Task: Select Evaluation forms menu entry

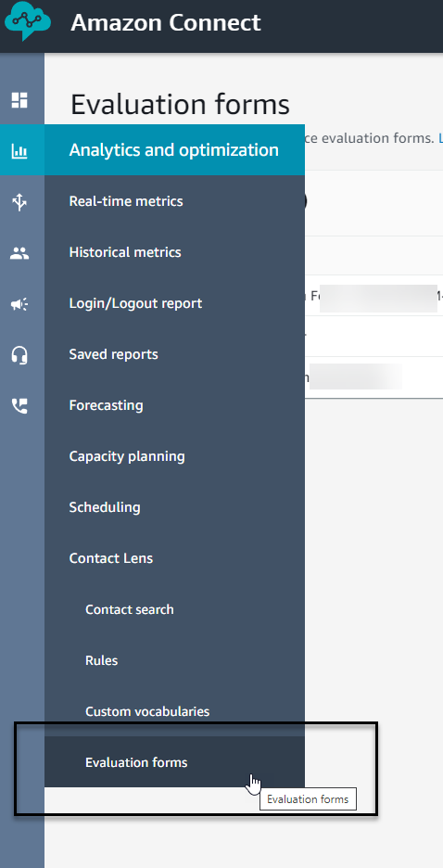Action: point(174,761)
